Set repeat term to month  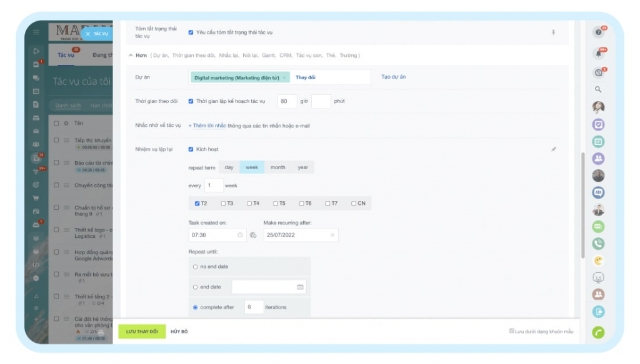(277, 167)
